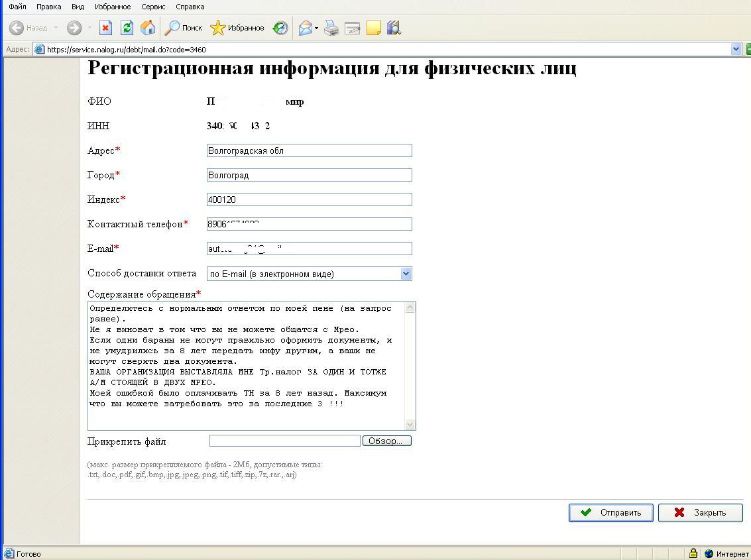Open the browsing History icon

point(280,28)
